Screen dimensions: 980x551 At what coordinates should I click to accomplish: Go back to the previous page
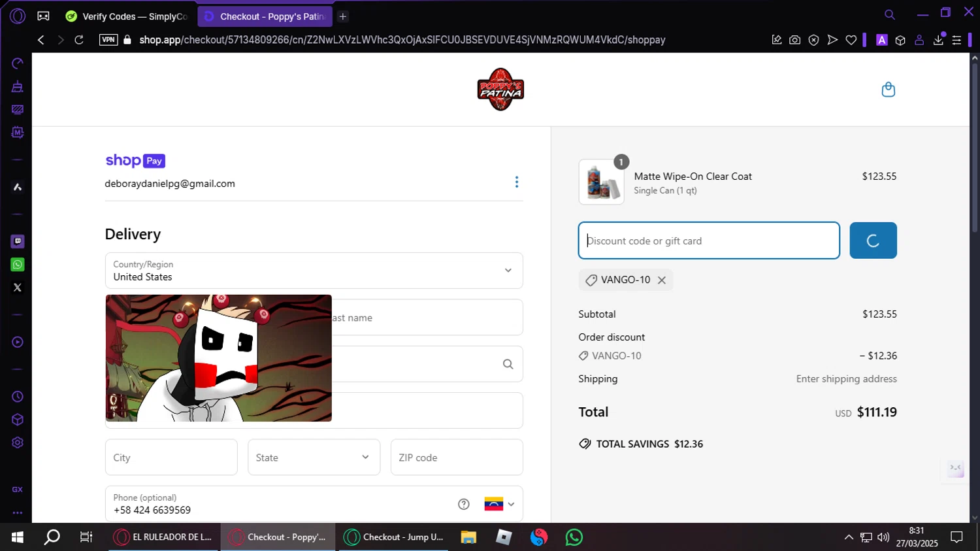[41, 40]
